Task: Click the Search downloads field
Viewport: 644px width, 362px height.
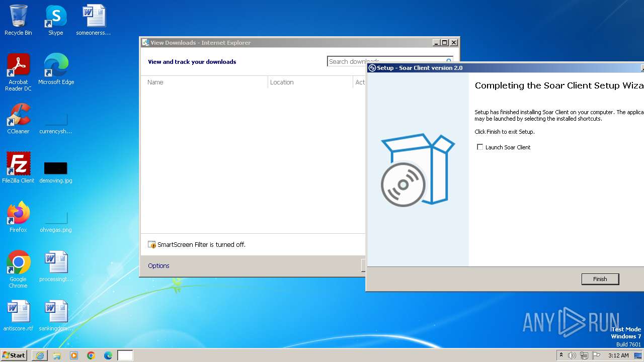Action: point(390,61)
